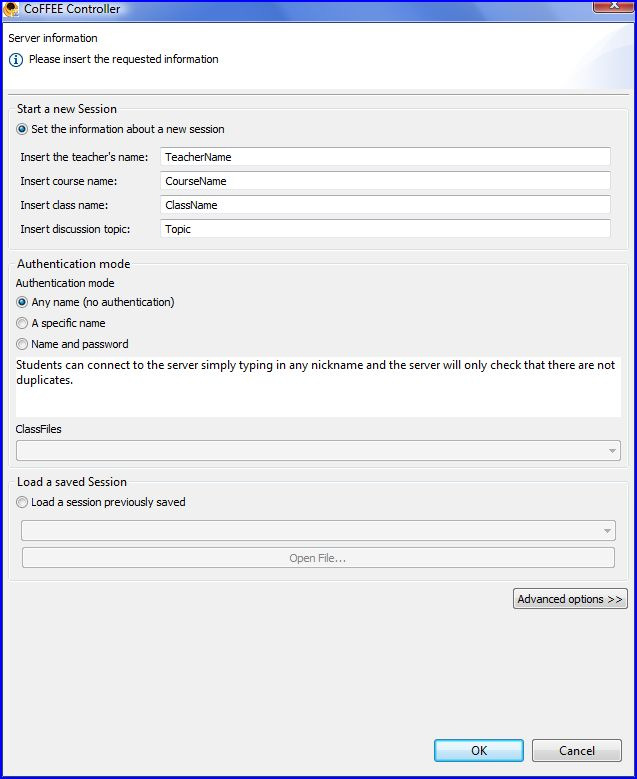Click the 'ClassFiles' label
Image resolution: width=637 pixels, height=779 pixels.
pos(39,429)
